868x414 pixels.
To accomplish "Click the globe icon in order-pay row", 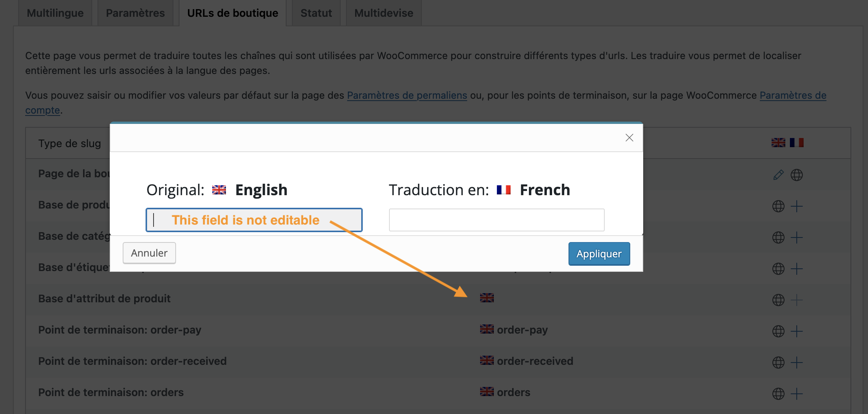I will click(x=778, y=331).
